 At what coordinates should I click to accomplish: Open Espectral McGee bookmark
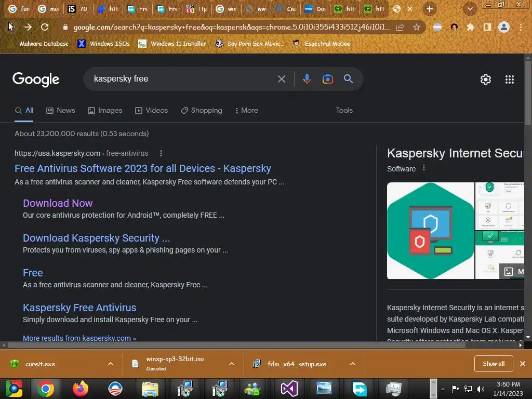pyautogui.click(x=322, y=44)
